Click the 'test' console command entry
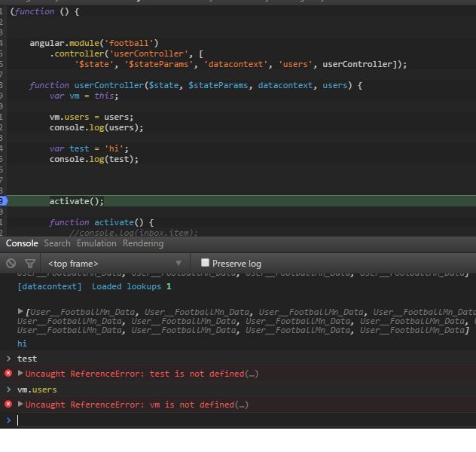 pyautogui.click(x=27, y=359)
